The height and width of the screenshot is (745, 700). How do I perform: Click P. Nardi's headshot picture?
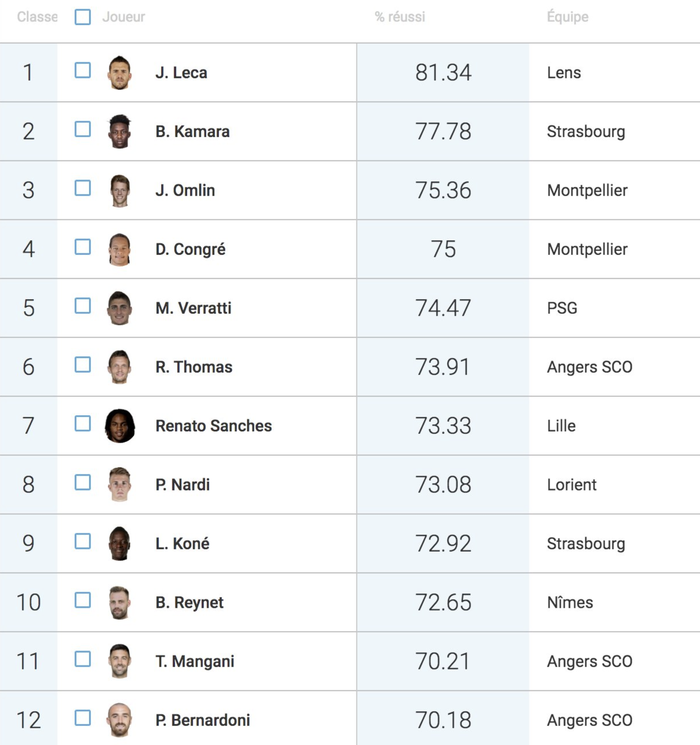coord(119,484)
